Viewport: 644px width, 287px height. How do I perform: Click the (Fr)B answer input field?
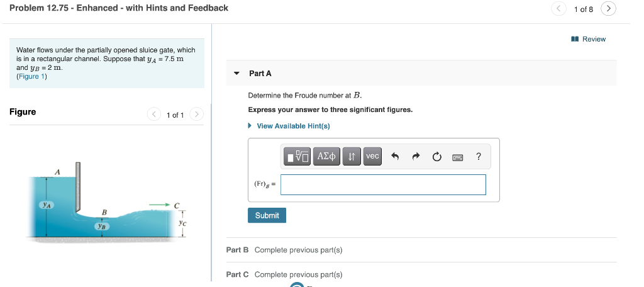tap(383, 184)
